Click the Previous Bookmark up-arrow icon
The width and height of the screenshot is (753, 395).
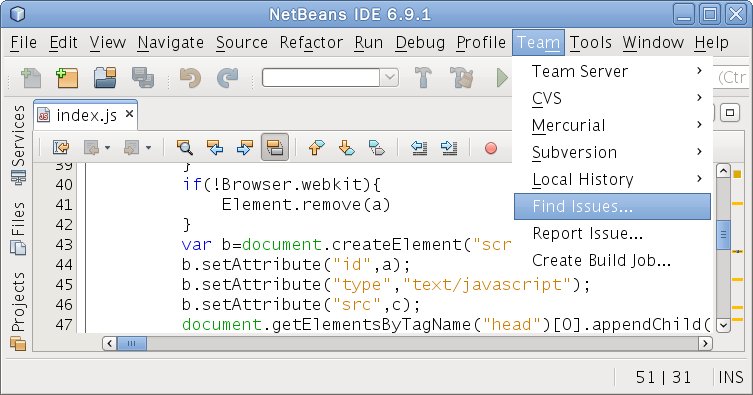click(316, 147)
